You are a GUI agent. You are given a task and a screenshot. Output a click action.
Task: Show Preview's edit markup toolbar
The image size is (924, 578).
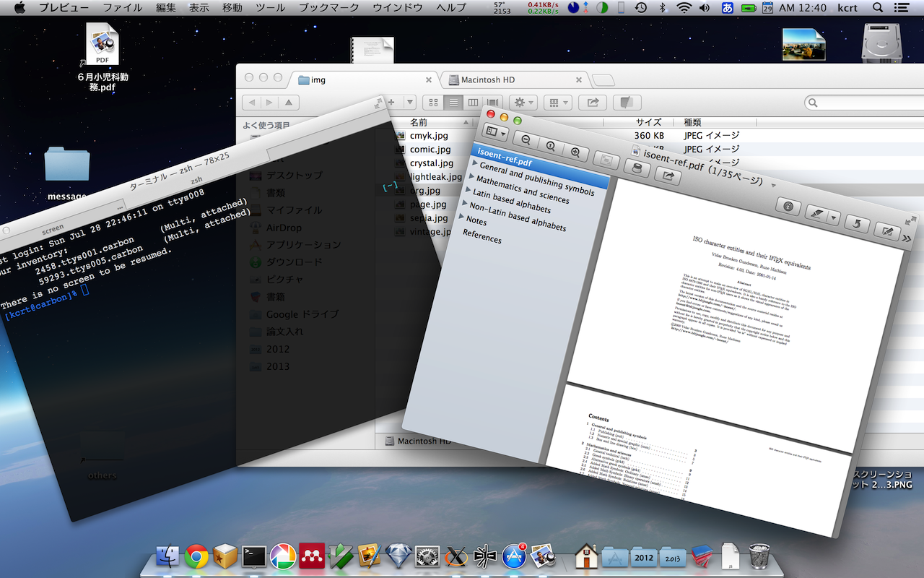(887, 230)
